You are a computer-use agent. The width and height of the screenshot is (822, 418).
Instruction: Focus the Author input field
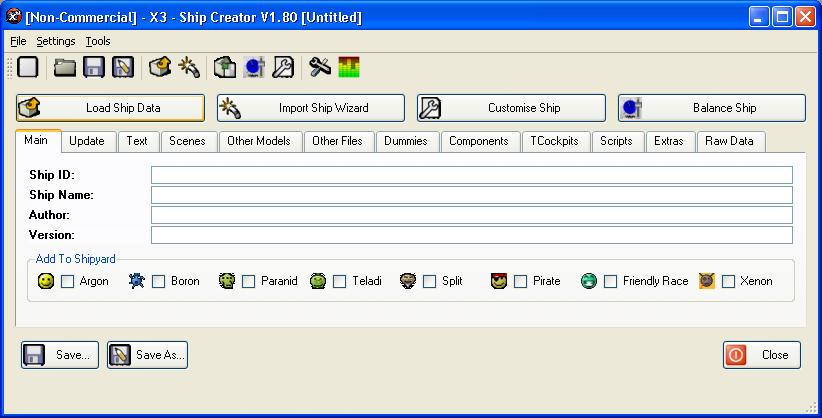pos(472,215)
